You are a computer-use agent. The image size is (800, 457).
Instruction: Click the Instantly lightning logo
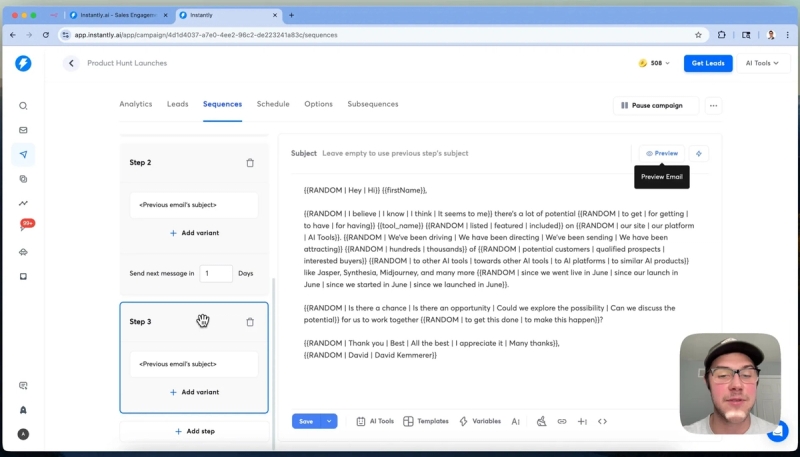pyautogui.click(x=23, y=63)
